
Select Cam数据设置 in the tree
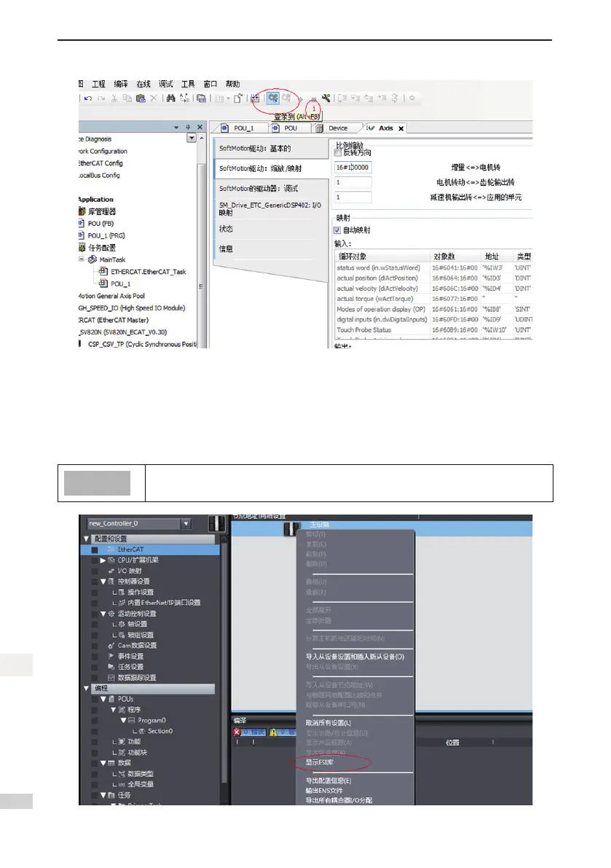(x=137, y=646)
